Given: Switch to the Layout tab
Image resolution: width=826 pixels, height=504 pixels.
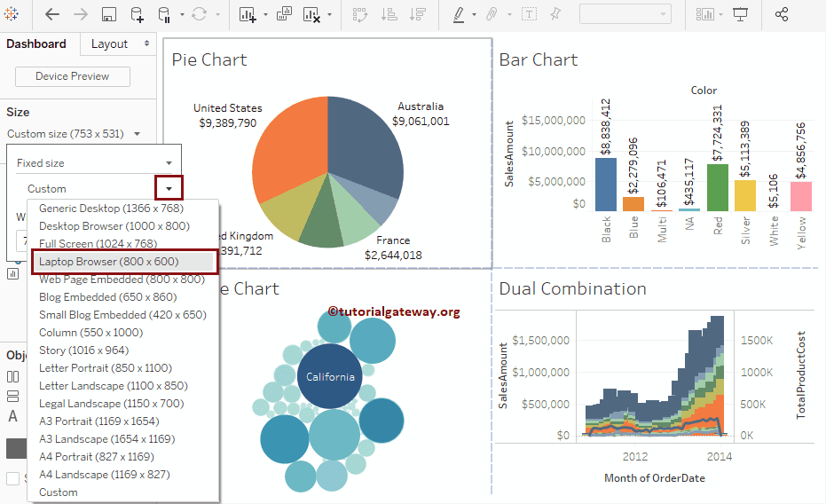Looking at the screenshot, I should [110, 43].
